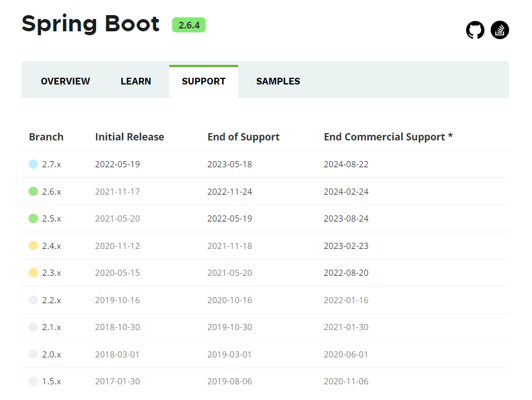Screen dimensions: 532x400
Task: Click the End of Support column header
Action: point(243,137)
